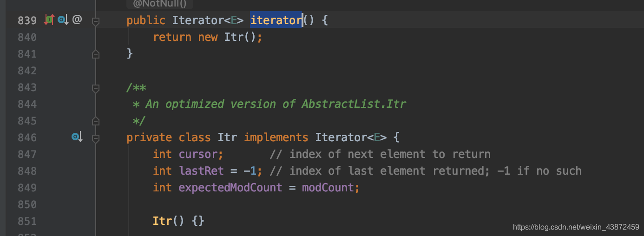This screenshot has height=236, width=644.
Task: Open the implements-method gutter icon on line 839
Action: [x=49, y=20]
